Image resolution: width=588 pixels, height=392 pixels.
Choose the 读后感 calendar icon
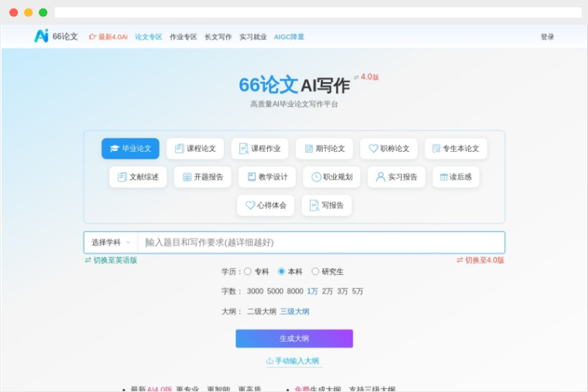[x=444, y=177]
